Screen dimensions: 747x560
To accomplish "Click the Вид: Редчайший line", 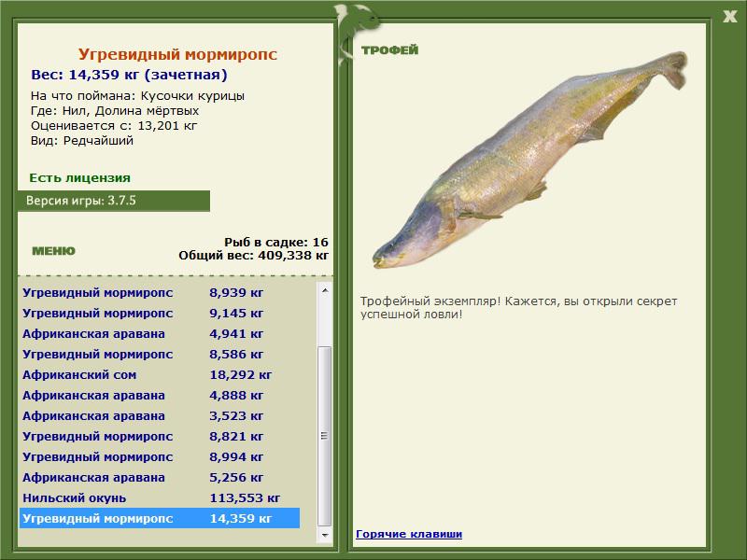I will [x=82, y=141].
